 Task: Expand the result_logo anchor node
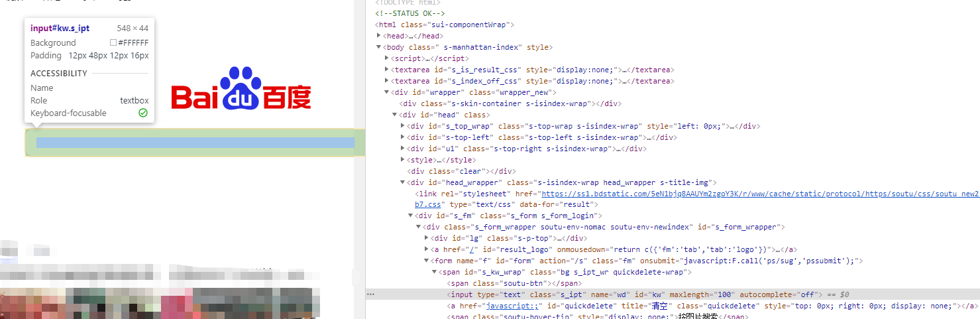pos(427,249)
